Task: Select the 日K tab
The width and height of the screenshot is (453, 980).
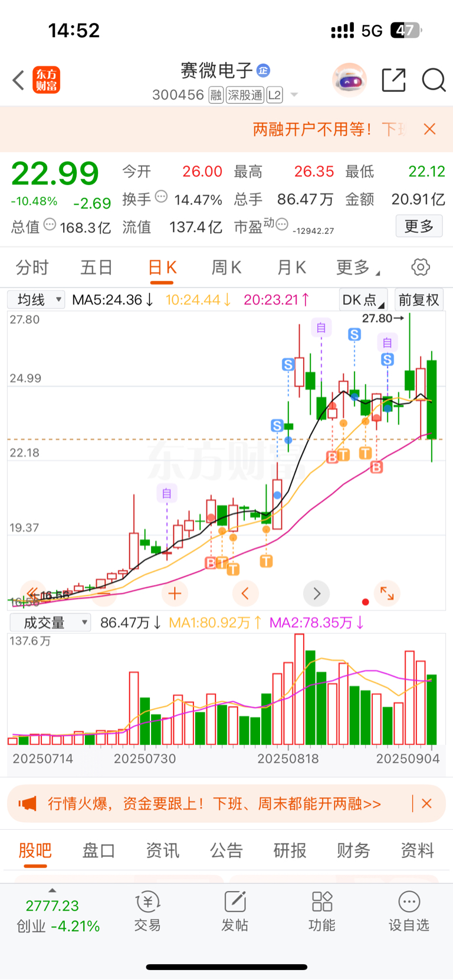Action: tap(162, 268)
